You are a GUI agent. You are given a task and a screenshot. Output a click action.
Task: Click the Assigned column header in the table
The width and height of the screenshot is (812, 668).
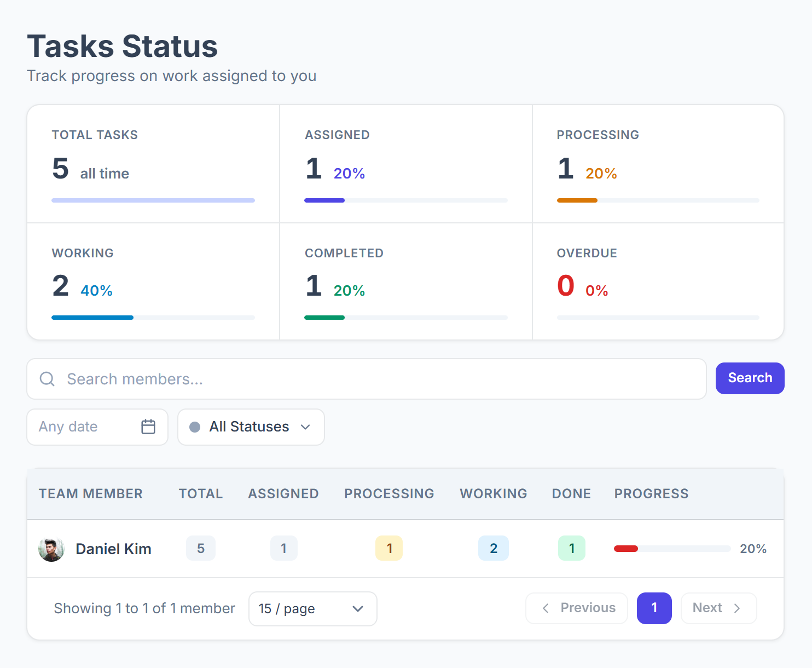[x=283, y=494]
